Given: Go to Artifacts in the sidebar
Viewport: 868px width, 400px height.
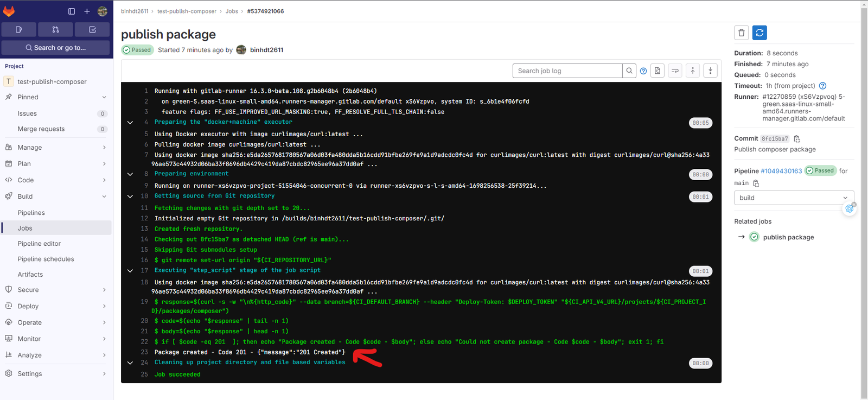Looking at the screenshot, I should tap(30, 275).
